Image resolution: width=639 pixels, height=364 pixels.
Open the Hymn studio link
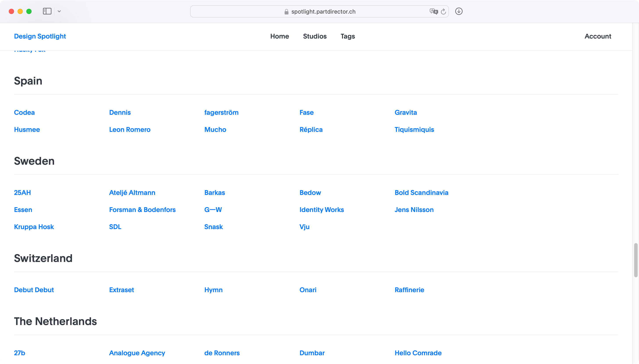213,290
